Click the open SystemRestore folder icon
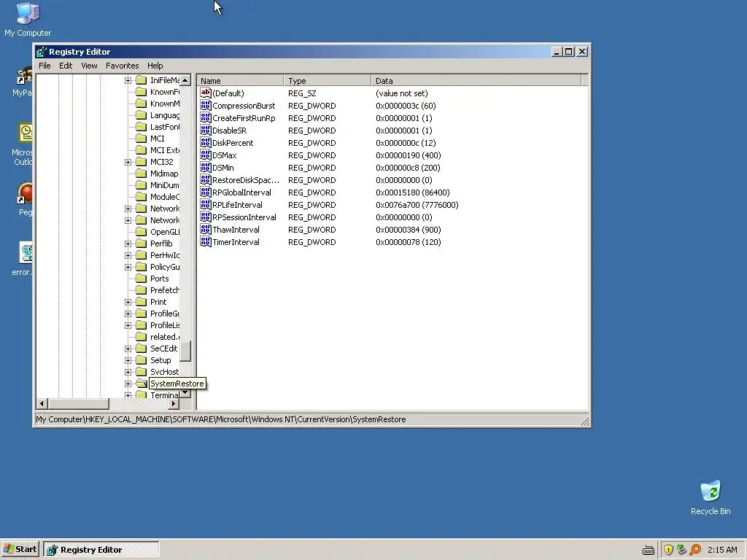This screenshot has width=747, height=560. pos(141,384)
